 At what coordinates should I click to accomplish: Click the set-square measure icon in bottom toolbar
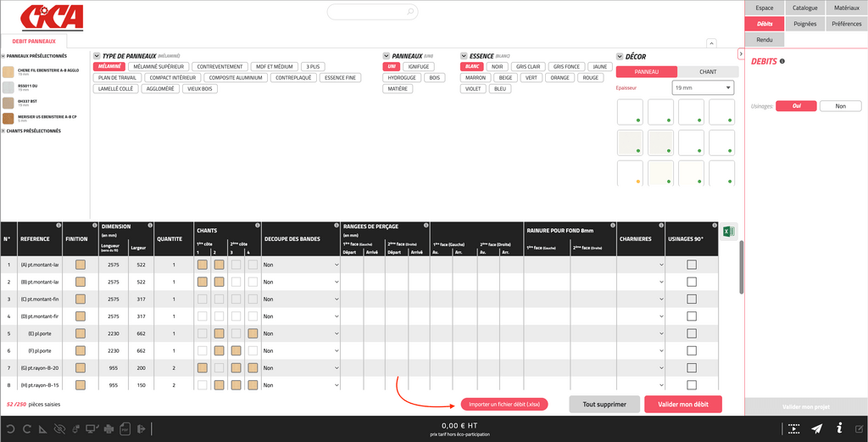click(43, 429)
